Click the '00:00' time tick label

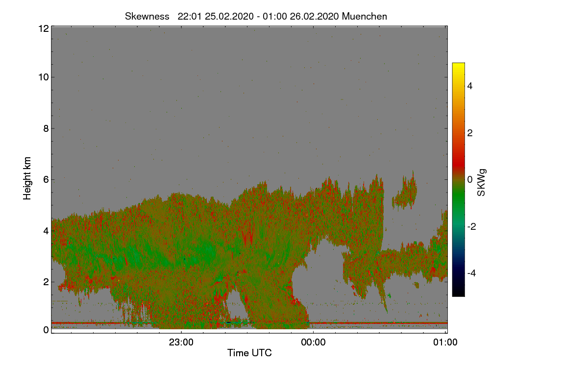pyautogui.click(x=313, y=343)
